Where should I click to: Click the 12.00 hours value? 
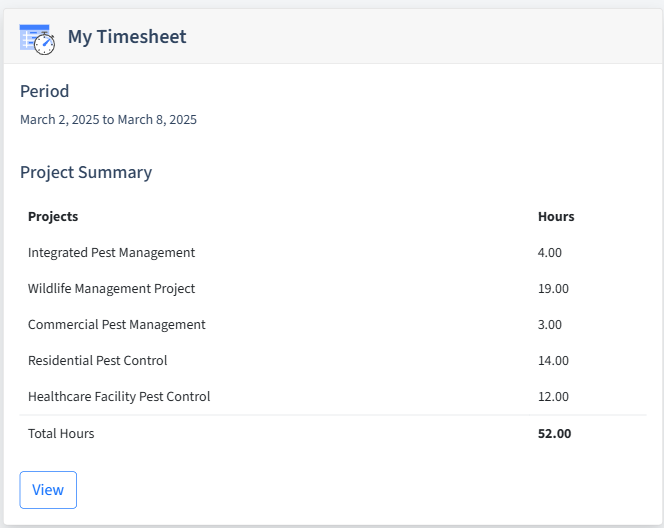click(x=553, y=397)
